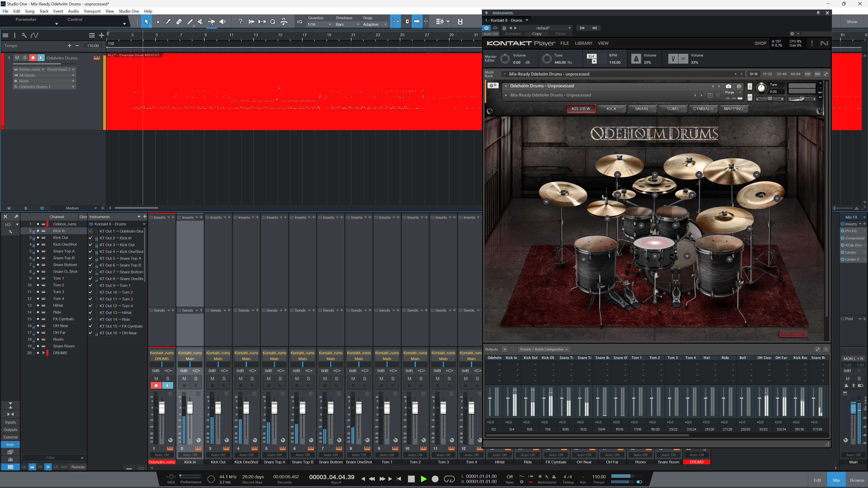The image size is (868, 488).
Task: Mute the Kick In mixer channel
Action: 184,379
